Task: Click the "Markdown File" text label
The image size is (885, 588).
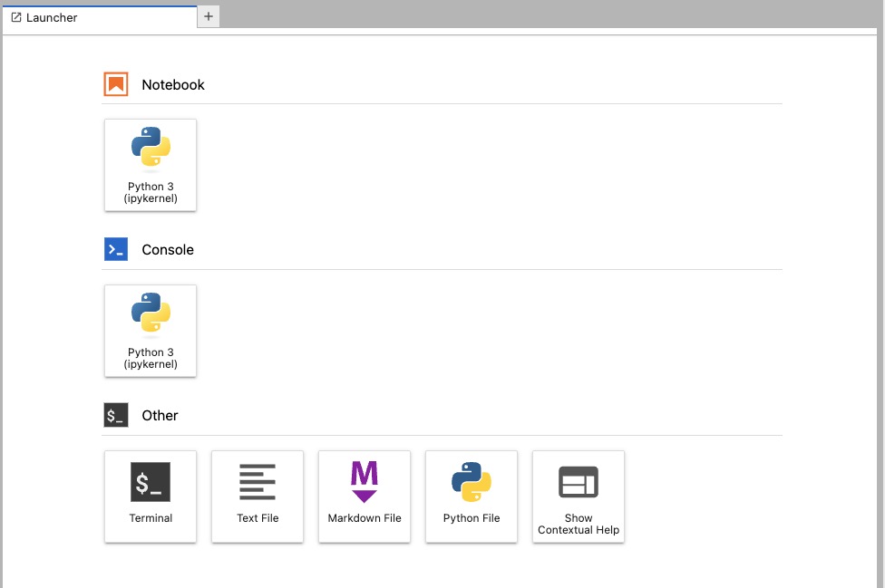Action: click(365, 518)
